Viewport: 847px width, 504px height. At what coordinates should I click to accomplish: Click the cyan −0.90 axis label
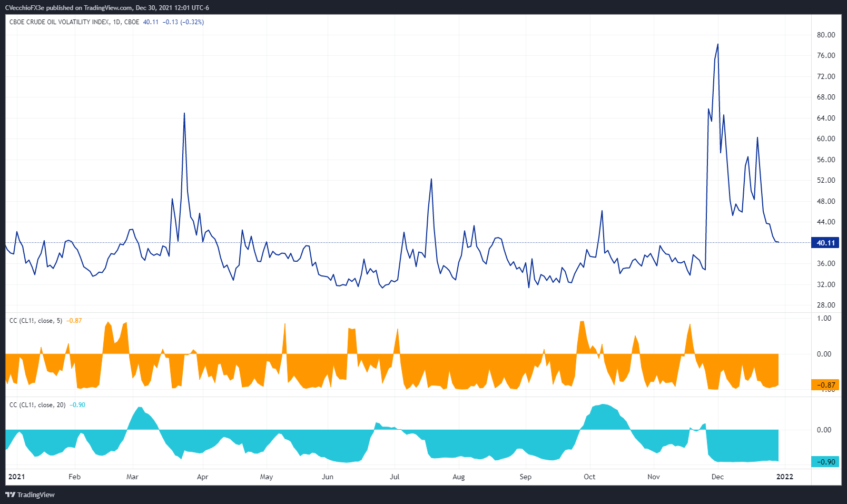[825, 462]
